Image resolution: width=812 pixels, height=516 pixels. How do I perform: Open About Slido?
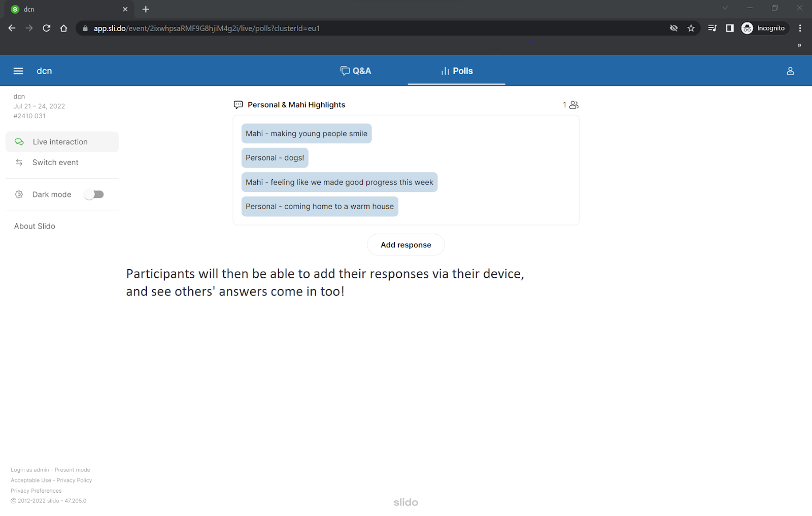35,227
